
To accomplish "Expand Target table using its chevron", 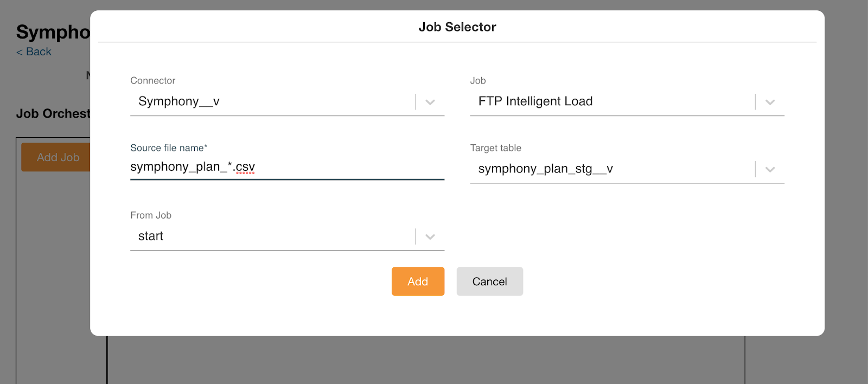I will (770, 169).
